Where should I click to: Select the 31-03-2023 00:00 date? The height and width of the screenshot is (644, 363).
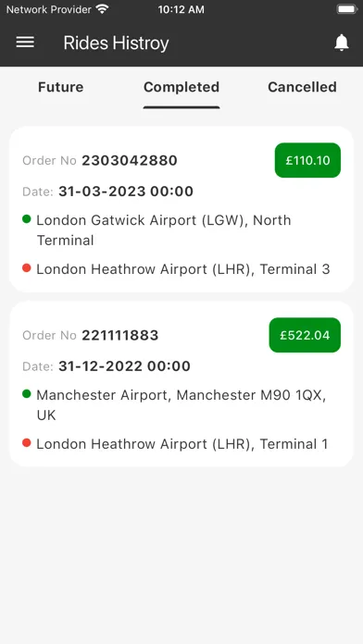click(x=126, y=192)
